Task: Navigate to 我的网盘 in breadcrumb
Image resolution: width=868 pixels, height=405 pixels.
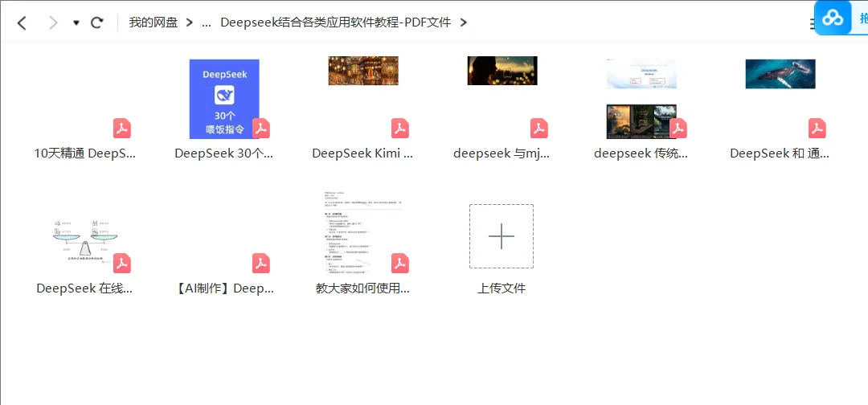Action: pos(154,22)
